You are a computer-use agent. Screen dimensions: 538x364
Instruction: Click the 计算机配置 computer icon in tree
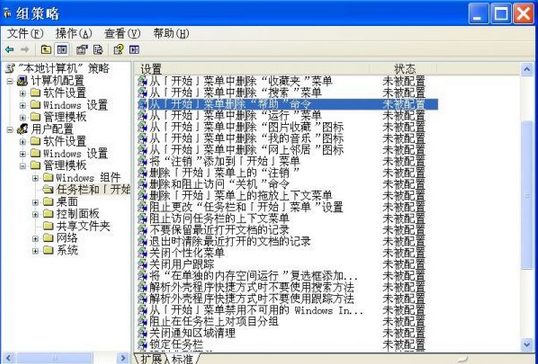23,81
